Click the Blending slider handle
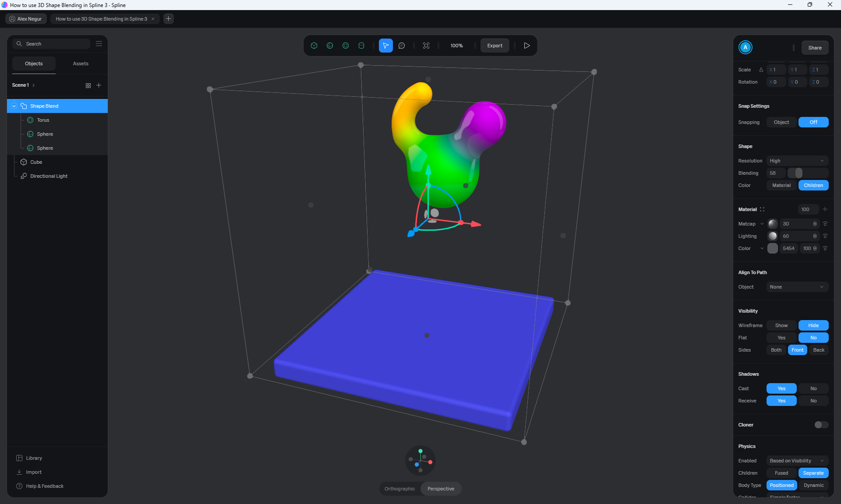The width and height of the screenshot is (841, 504). tap(799, 173)
